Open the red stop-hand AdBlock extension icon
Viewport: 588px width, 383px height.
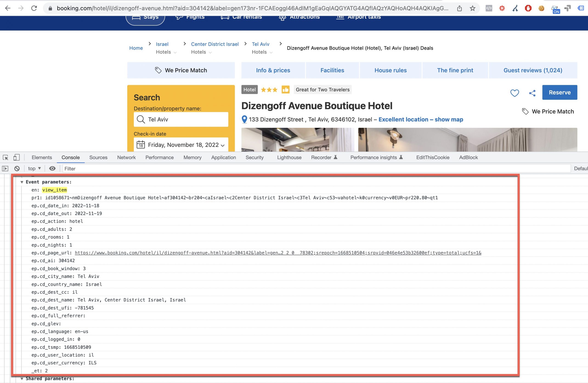coord(528,8)
